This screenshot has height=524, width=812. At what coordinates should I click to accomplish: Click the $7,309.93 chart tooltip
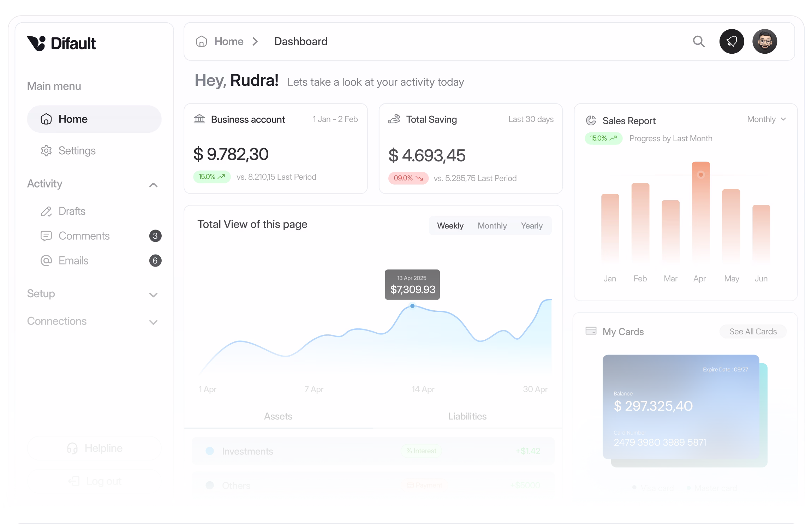(x=412, y=285)
